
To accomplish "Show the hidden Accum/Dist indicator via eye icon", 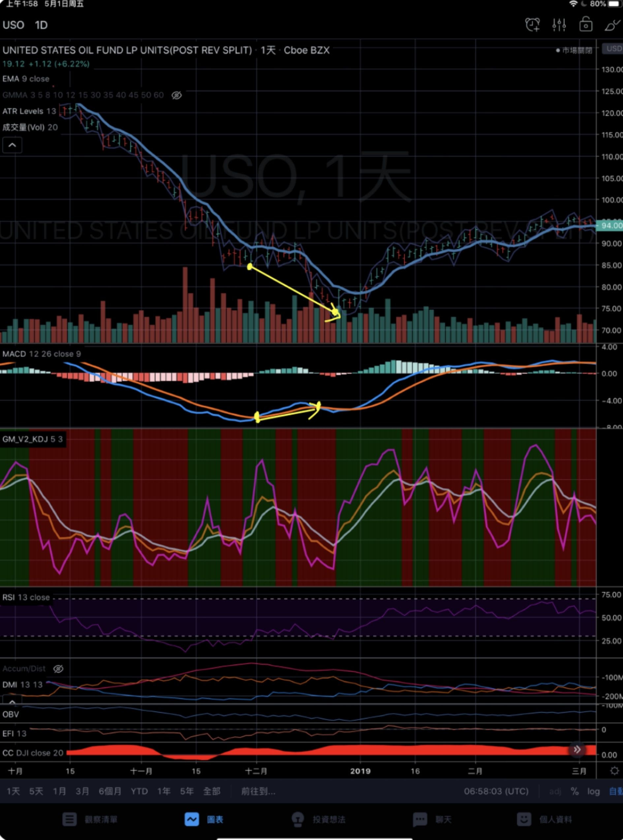I will 58,669.
